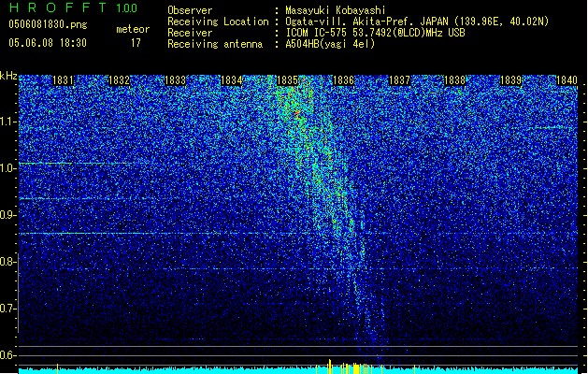Viewport: 588px width, 374px height.
Task: Click the 1840 time marker
Action: [x=566, y=80]
